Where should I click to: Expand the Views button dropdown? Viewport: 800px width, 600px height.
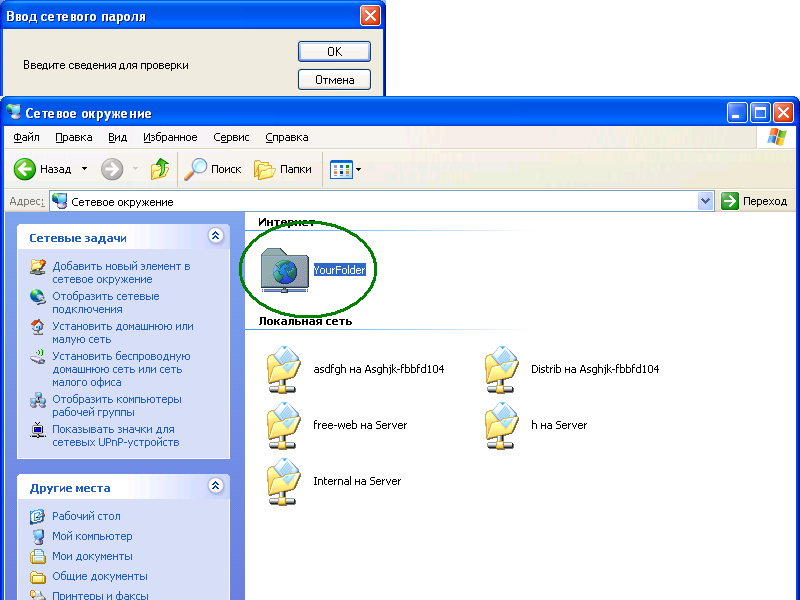tap(358, 169)
